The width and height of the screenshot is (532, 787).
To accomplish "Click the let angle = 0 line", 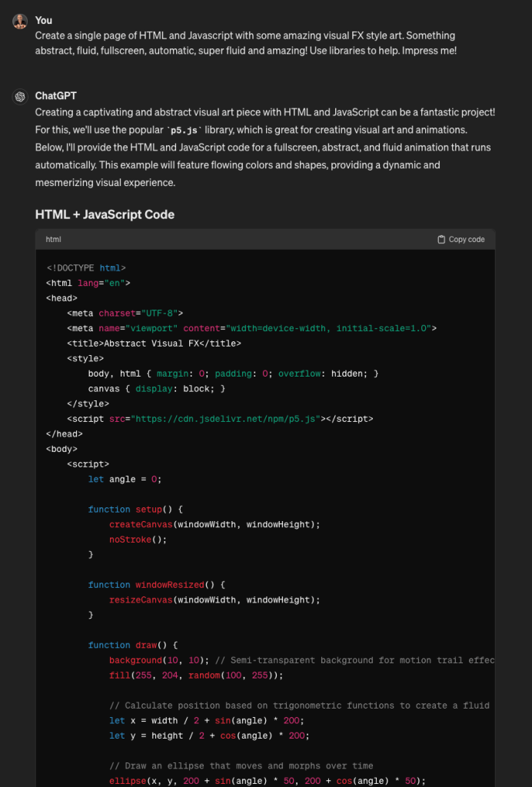I will coord(125,479).
